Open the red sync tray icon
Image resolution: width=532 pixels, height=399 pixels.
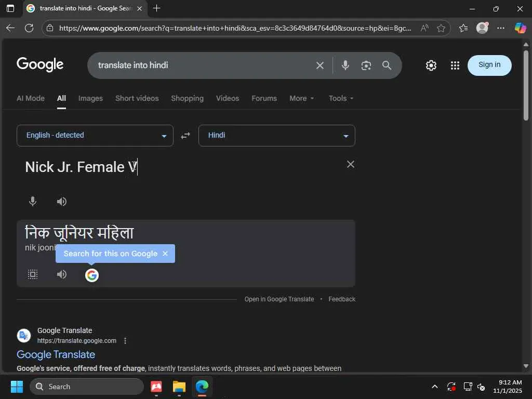coord(451,387)
